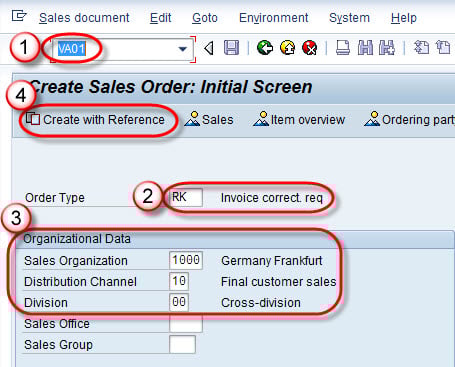Click the Find binoculars icon

[365, 48]
